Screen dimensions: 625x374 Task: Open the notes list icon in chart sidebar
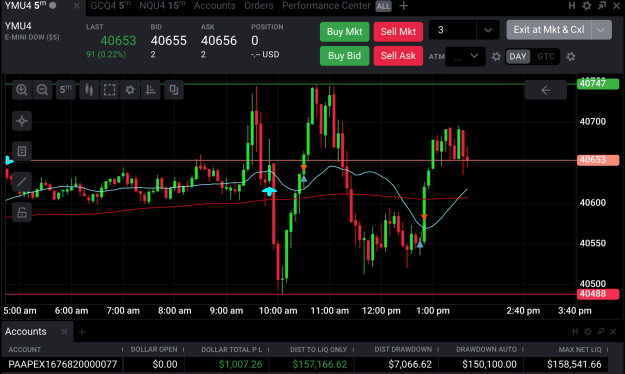22,151
